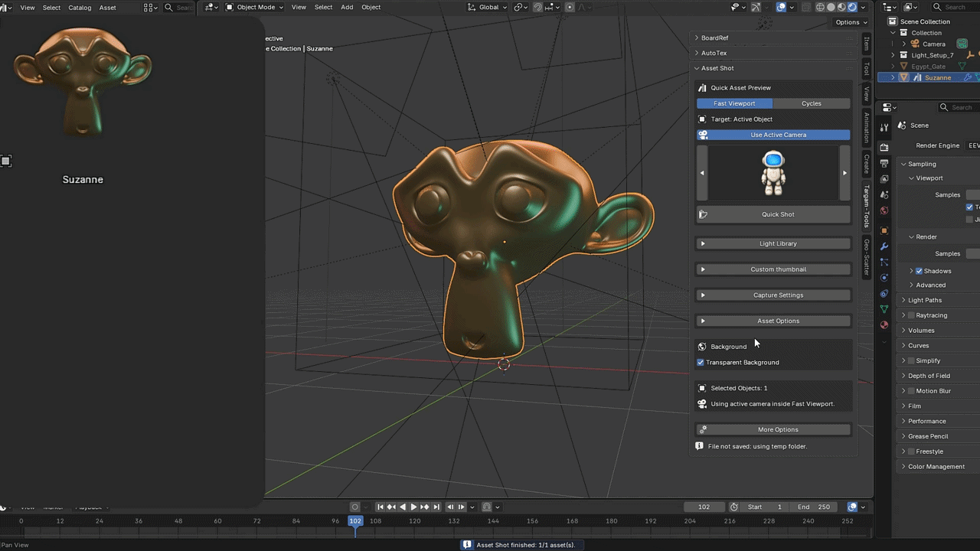This screenshot has width=980, height=551.
Task: Click the More Options button
Action: [x=773, y=429]
